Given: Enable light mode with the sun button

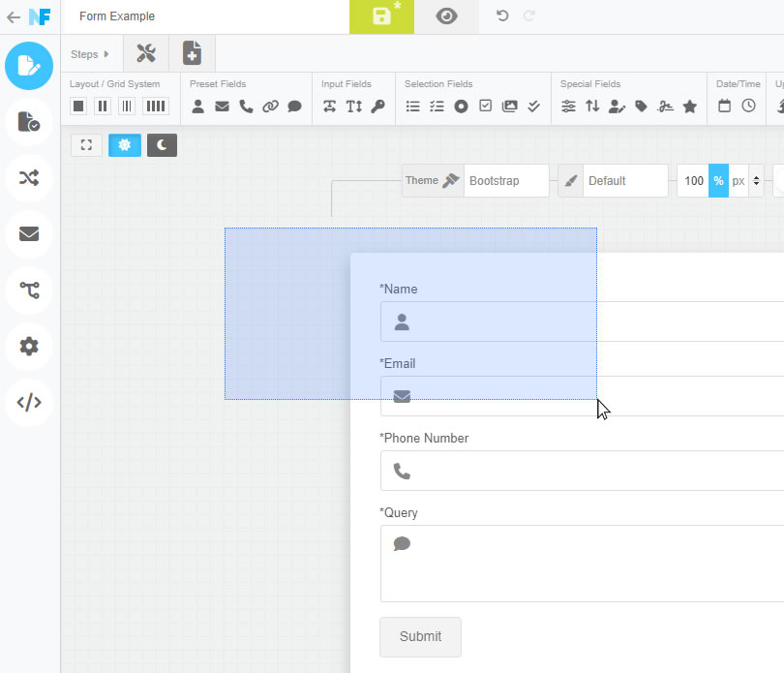Looking at the screenshot, I should 125,145.
